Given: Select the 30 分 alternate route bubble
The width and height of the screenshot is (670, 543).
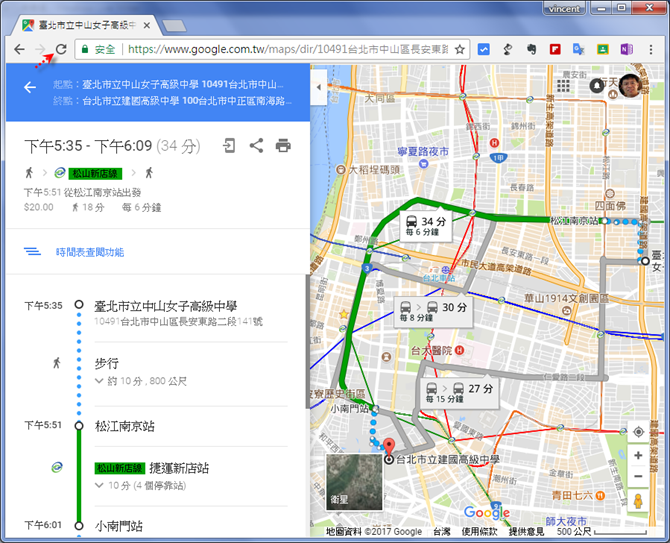Looking at the screenshot, I should 433,312.
